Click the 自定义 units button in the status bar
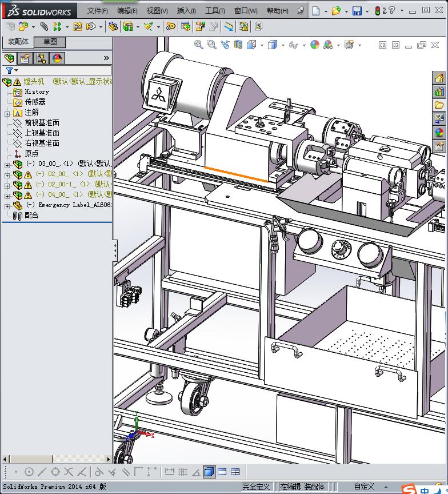 [363, 487]
